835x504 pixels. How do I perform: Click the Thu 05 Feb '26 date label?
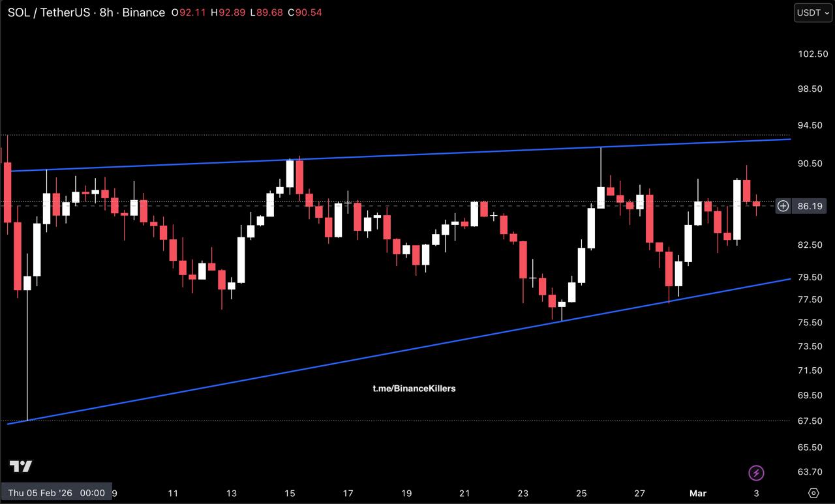(x=56, y=493)
